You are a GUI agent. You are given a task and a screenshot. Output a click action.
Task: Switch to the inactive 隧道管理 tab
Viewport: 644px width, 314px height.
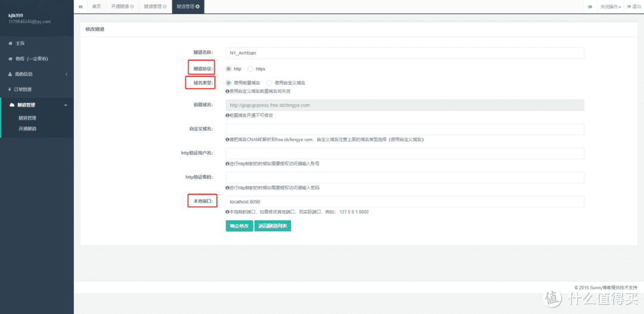click(155, 7)
